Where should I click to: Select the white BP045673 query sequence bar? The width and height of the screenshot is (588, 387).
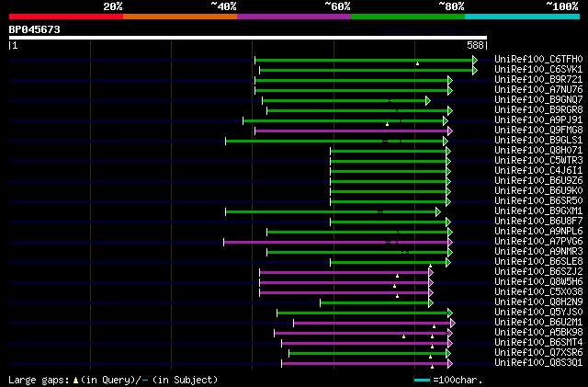tap(248, 38)
